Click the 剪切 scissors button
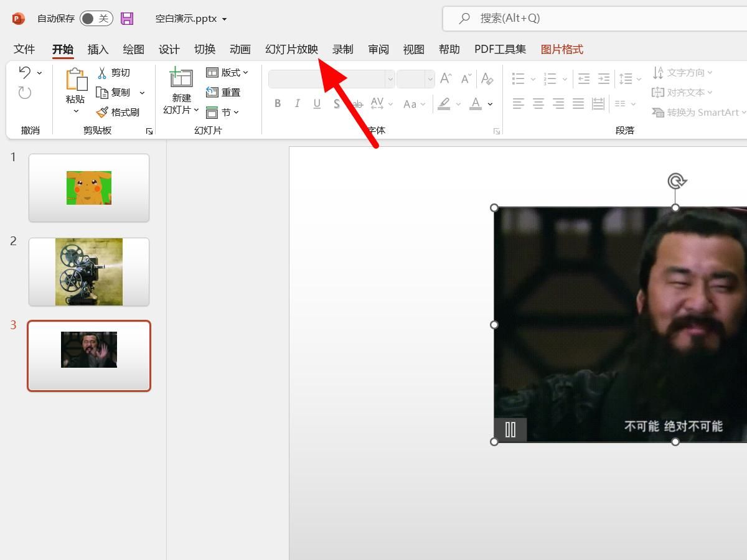The height and width of the screenshot is (560, 747). tap(114, 73)
